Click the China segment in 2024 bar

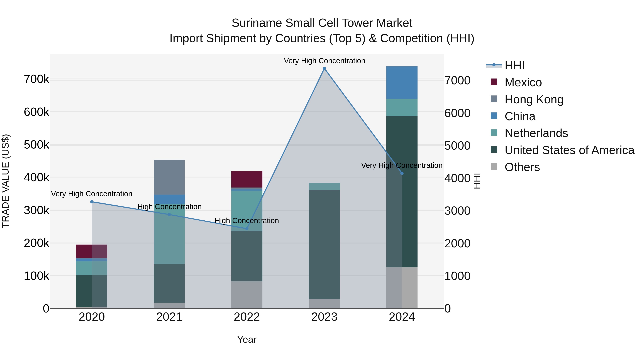[x=402, y=83]
